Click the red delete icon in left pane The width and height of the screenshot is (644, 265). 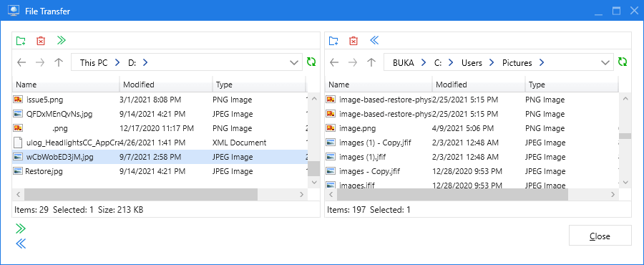[x=41, y=41]
